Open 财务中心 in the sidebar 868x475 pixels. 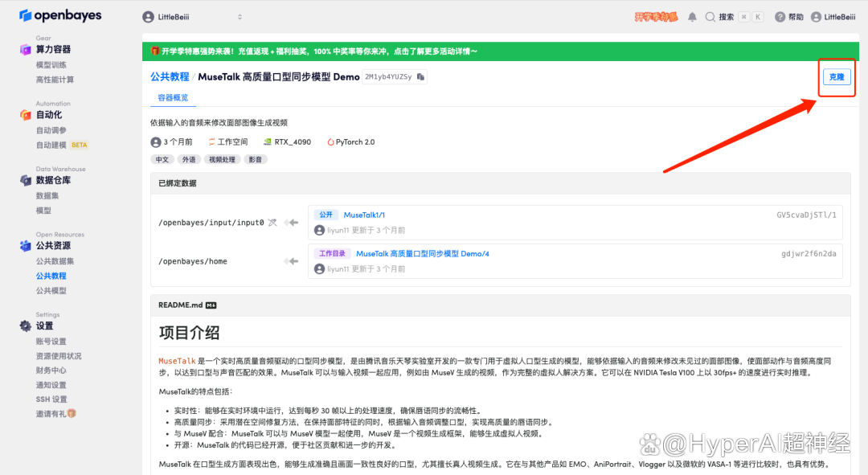[x=51, y=371]
